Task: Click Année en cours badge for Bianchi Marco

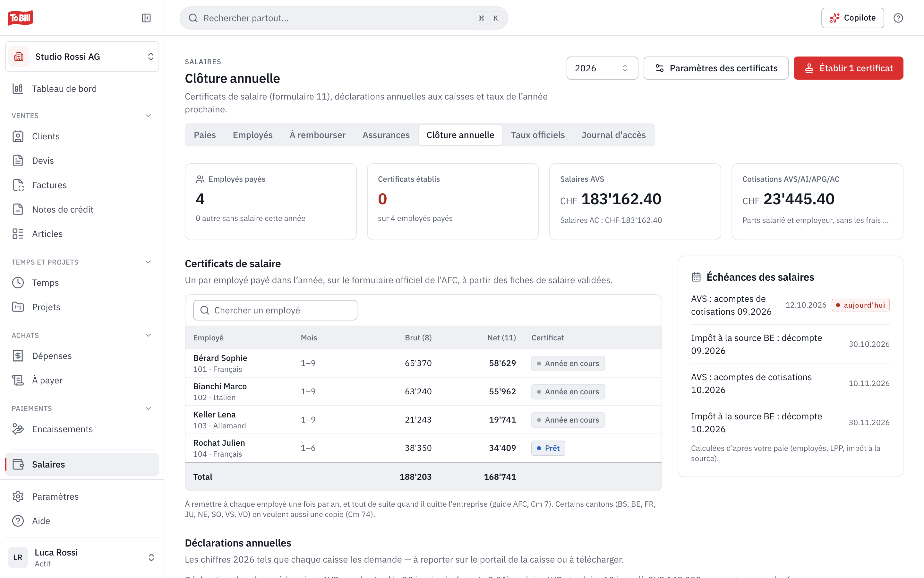Action: coord(568,391)
